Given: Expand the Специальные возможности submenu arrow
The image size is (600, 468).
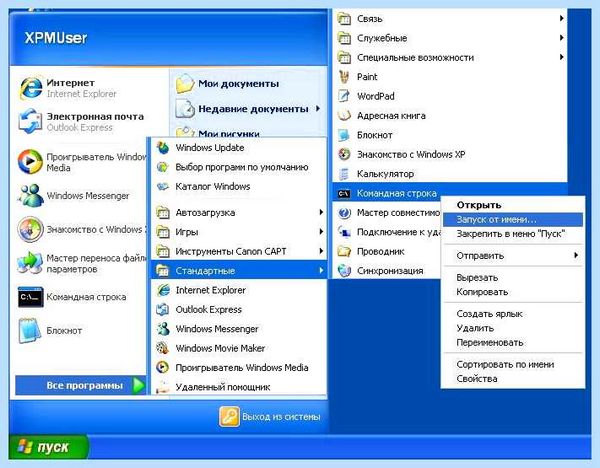Looking at the screenshot, I should pyautogui.click(x=561, y=57).
